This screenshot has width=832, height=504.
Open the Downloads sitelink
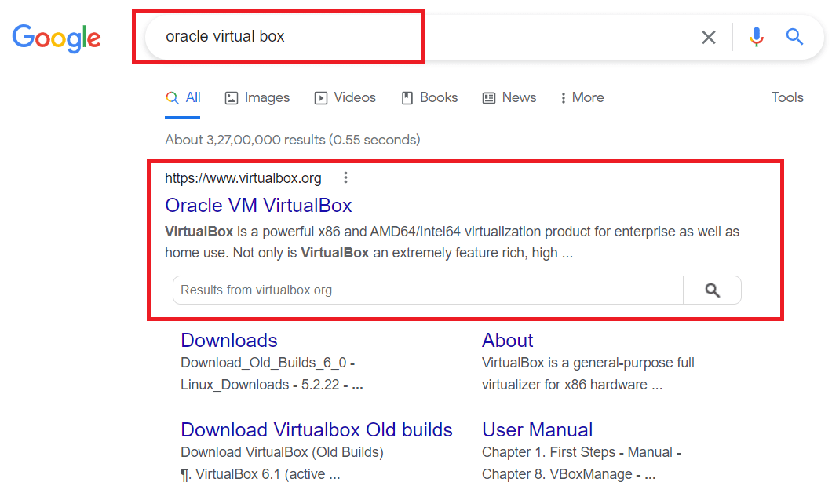(228, 340)
